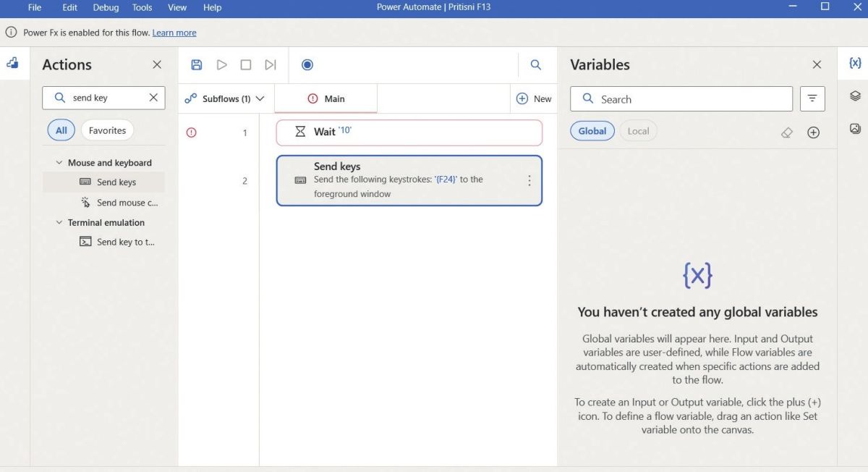
Task: Save the flow with the floppy disk icon
Action: tap(197, 64)
